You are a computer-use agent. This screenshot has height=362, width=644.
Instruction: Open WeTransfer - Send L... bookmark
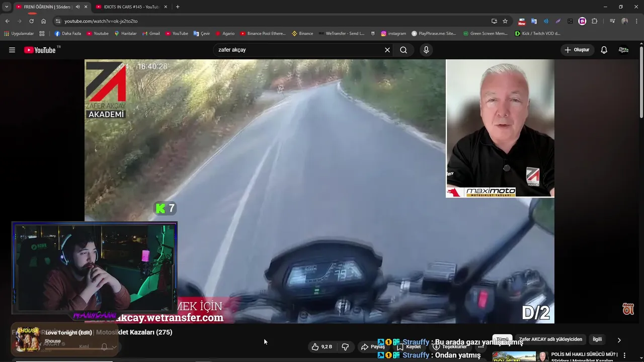click(x=341, y=33)
